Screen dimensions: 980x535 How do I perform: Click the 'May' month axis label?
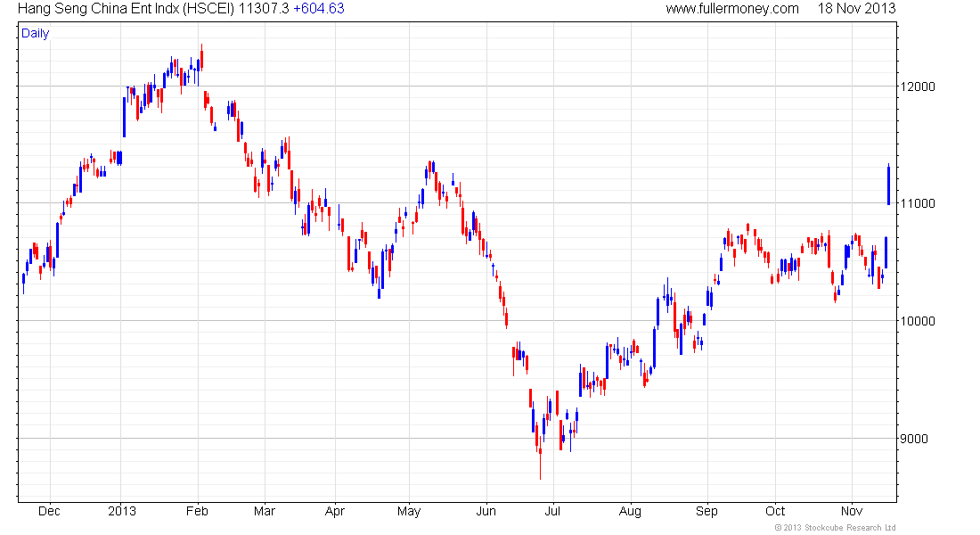pyautogui.click(x=409, y=511)
